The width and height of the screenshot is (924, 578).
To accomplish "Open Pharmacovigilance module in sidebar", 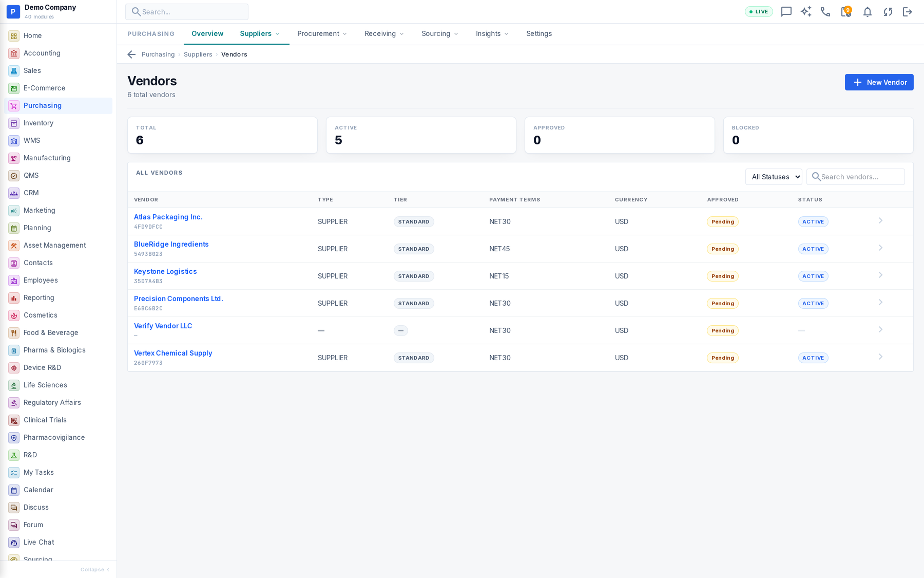I will click(x=58, y=437).
